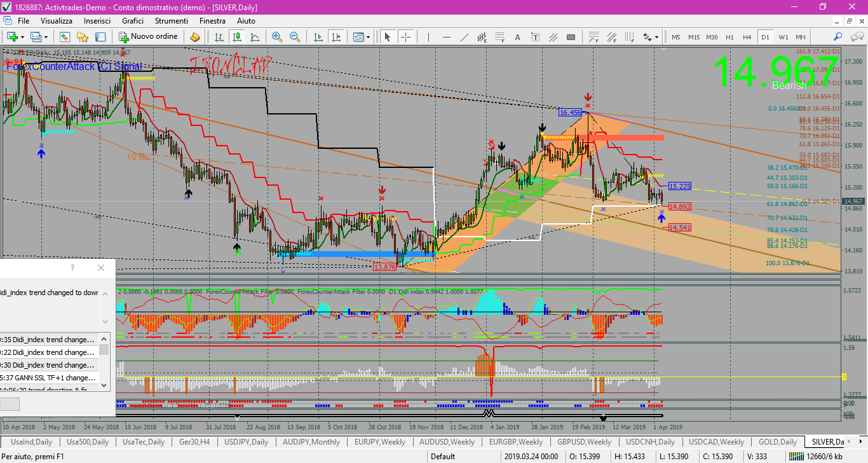Switch to M5 timeframe

click(676, 37)
